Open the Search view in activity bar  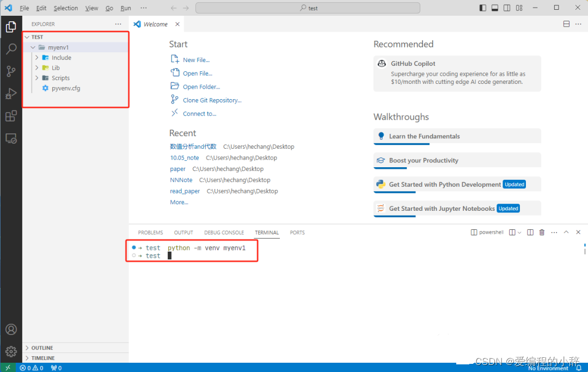tap(11, 49)
